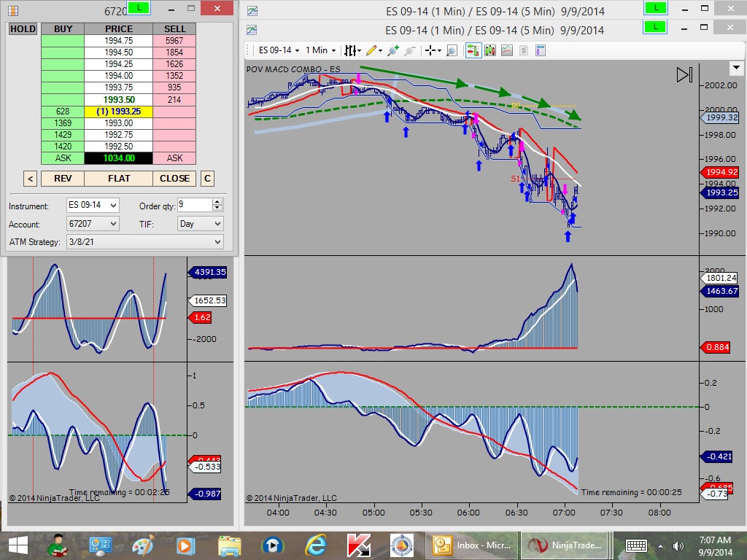Click buy cell at price 1993.00

point(63,122)
